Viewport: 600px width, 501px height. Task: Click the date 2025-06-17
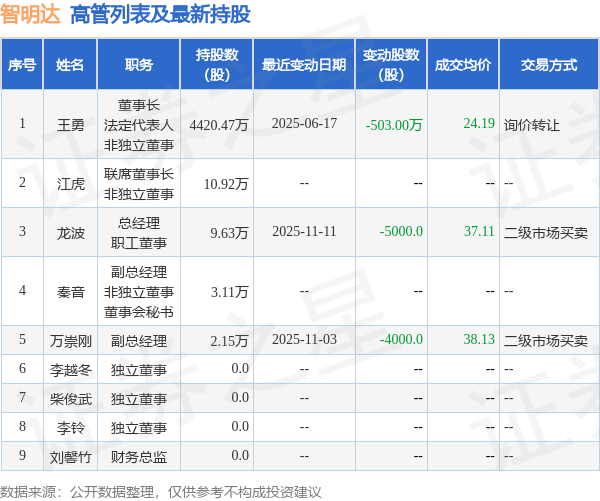click(x=304, y=123)
